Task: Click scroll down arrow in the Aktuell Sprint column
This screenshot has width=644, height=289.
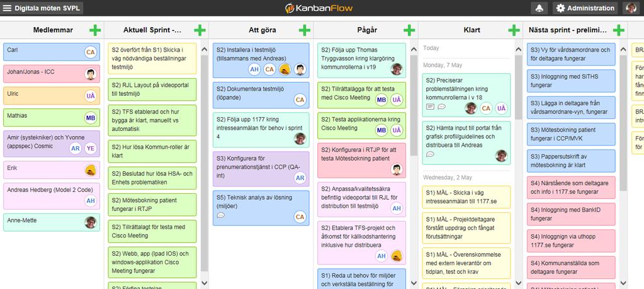Action: (204, 283)
